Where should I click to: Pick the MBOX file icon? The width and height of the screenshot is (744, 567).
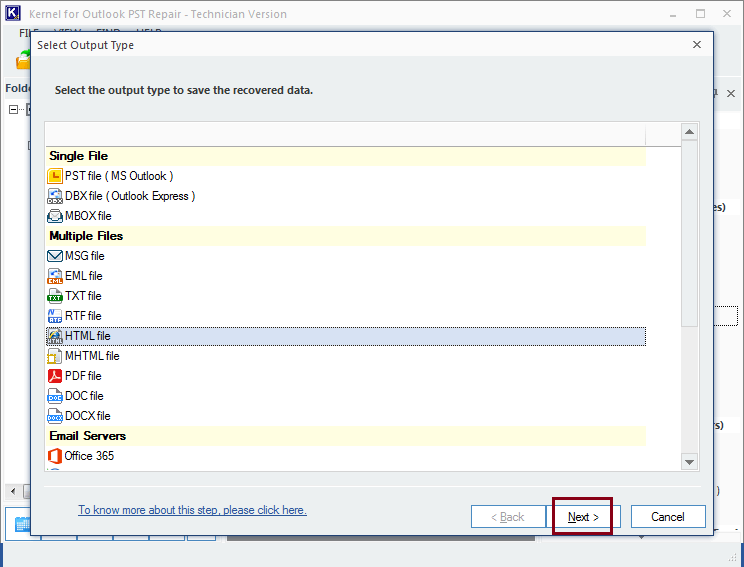55,216
